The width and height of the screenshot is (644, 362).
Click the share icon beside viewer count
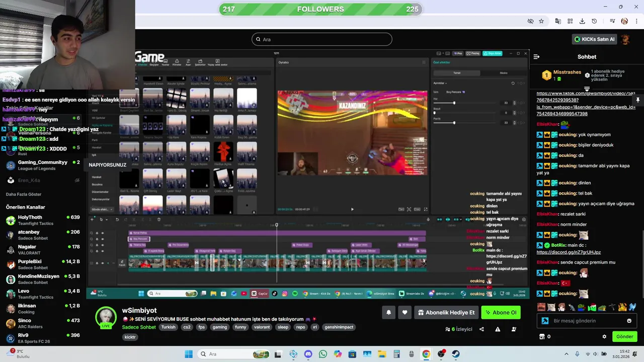coord(481,329)
